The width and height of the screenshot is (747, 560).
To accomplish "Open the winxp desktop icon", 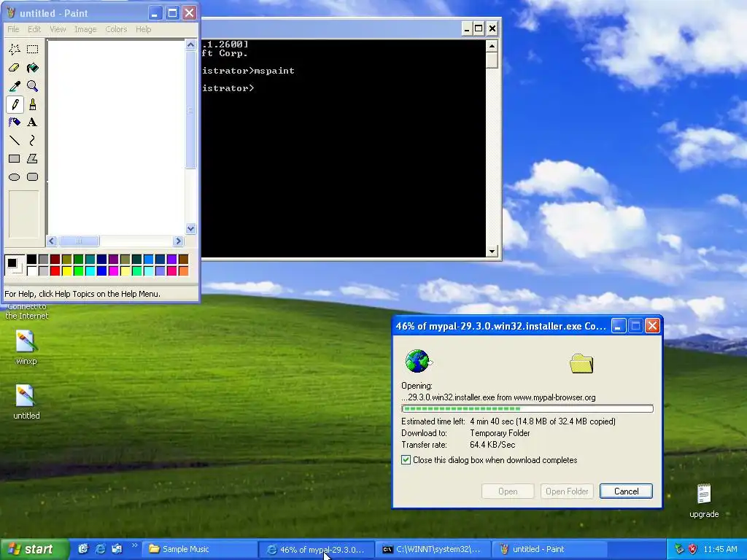I will 26,347.
